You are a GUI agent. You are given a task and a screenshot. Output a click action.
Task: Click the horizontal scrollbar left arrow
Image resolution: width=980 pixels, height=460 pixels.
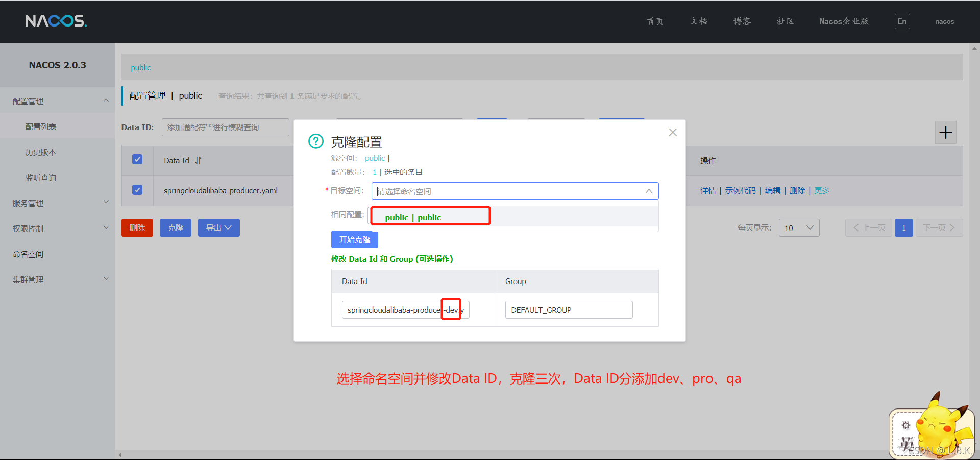tap(120, 455)
